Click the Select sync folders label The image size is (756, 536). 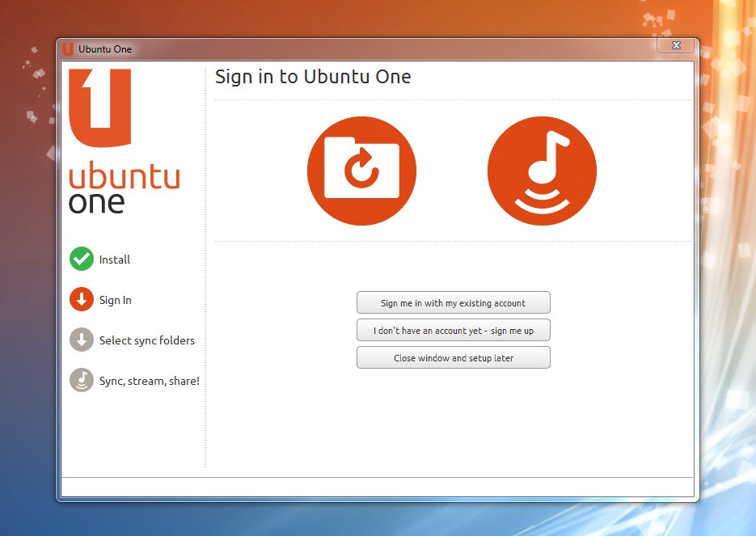point(147,340)
